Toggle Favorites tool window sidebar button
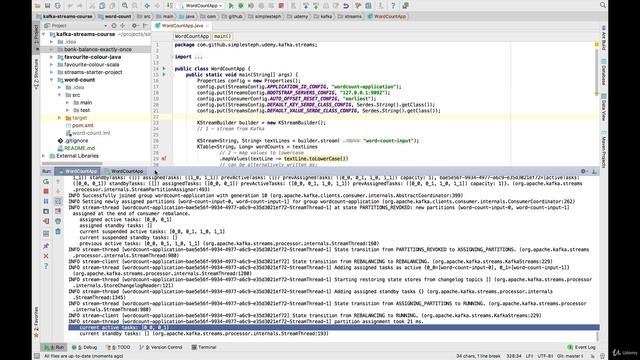Screen dimensions: 640x360 pos(36,322)
